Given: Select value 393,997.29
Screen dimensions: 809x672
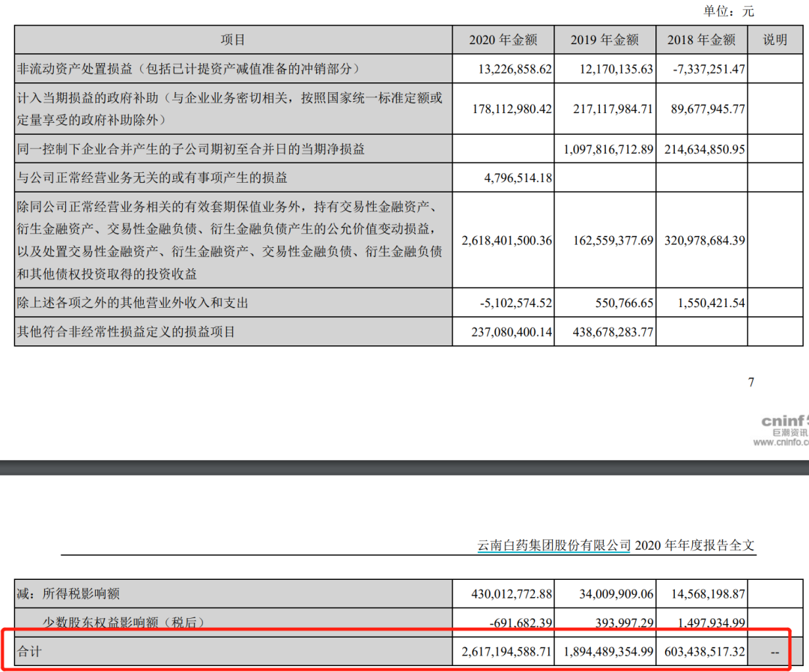Looking at the screenshot, I should [x=624, y=623].
